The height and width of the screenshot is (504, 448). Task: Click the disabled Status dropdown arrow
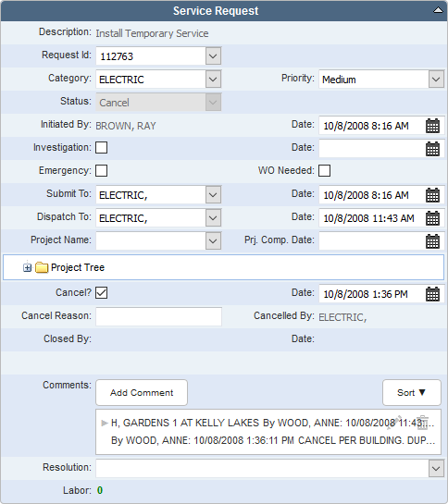click(213, 103)
